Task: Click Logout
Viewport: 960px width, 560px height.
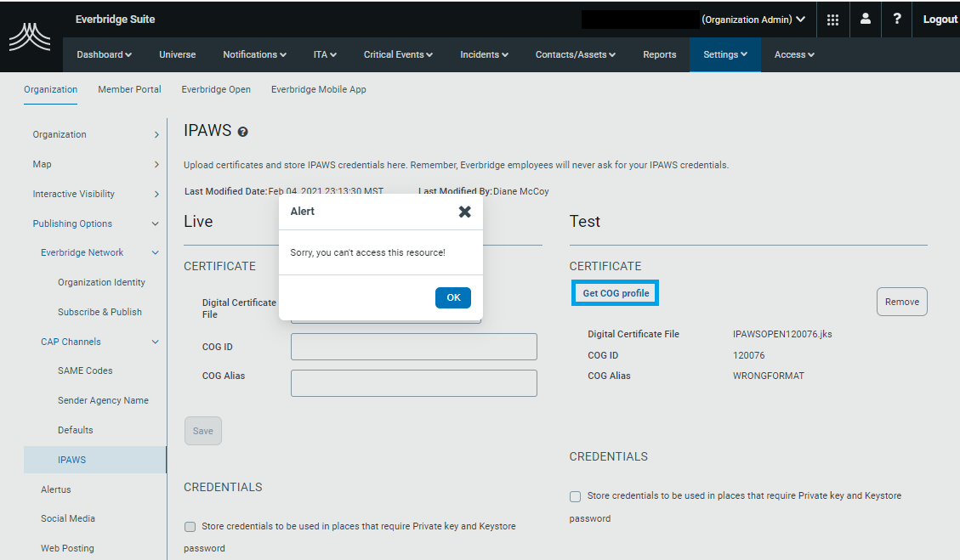Action: coord(940,20)
